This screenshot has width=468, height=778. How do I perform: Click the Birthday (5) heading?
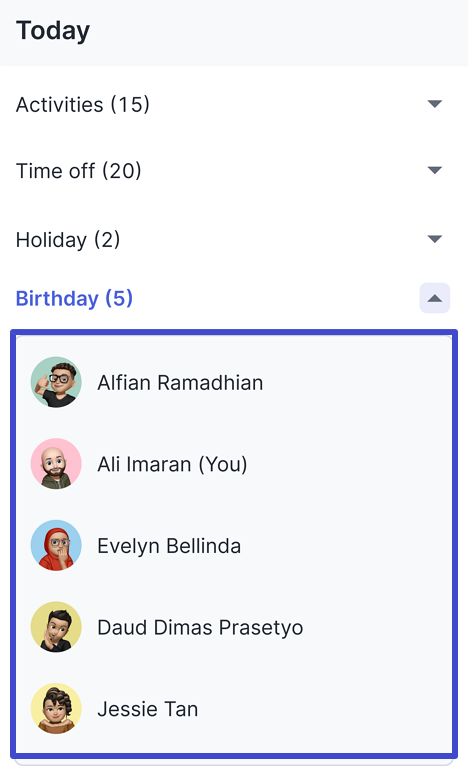pyautogui.click(x=74, y=299)
